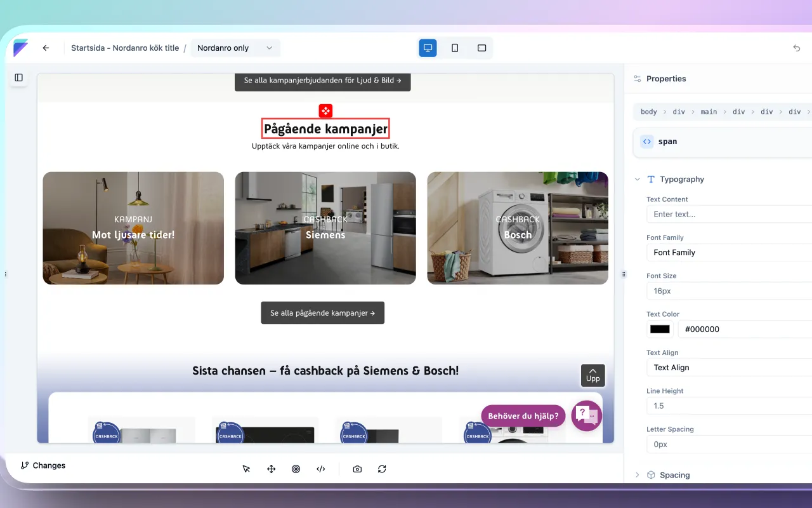
Task: Click the span code tag icon
Action: [x=647, y=142]
